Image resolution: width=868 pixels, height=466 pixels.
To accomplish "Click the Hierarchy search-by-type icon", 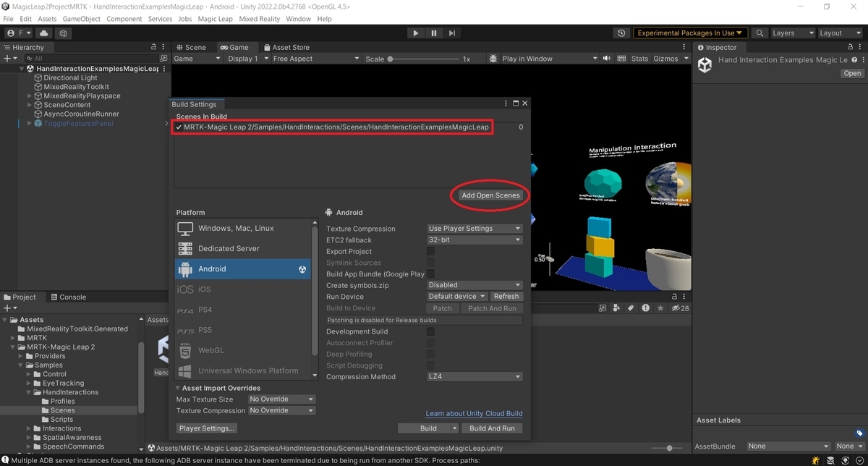I will click(x=163, y=59).
